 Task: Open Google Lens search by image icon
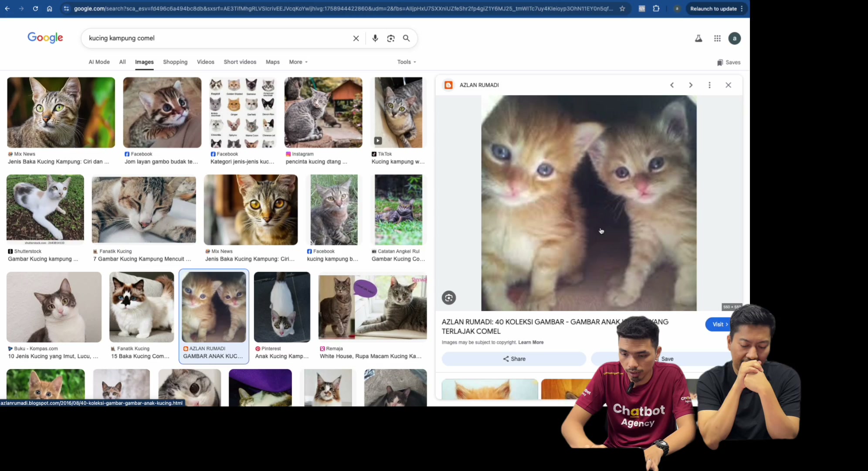point(391,38)
